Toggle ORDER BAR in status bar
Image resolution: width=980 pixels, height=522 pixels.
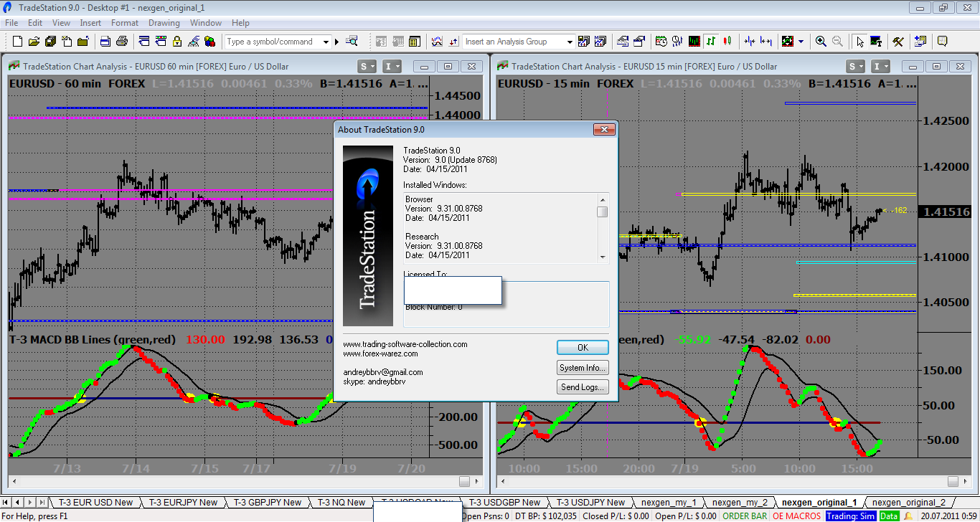tap(744, 516)
